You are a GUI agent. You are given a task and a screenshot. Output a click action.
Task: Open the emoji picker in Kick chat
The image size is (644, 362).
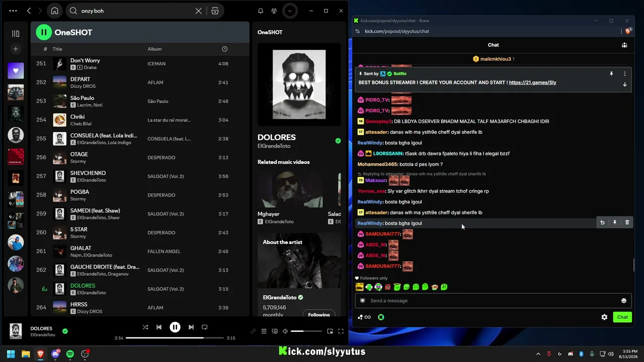624,301
